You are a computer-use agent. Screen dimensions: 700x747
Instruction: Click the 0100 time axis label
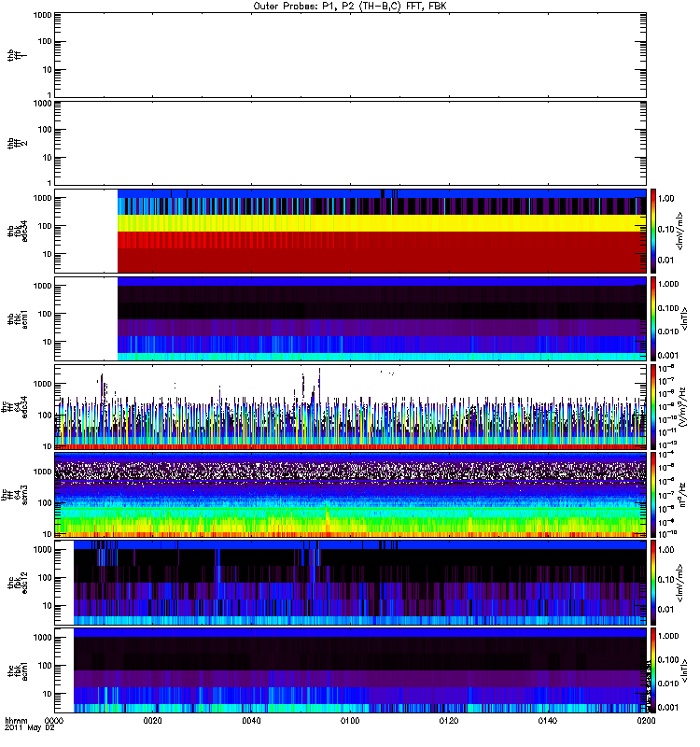pos(350,721)
